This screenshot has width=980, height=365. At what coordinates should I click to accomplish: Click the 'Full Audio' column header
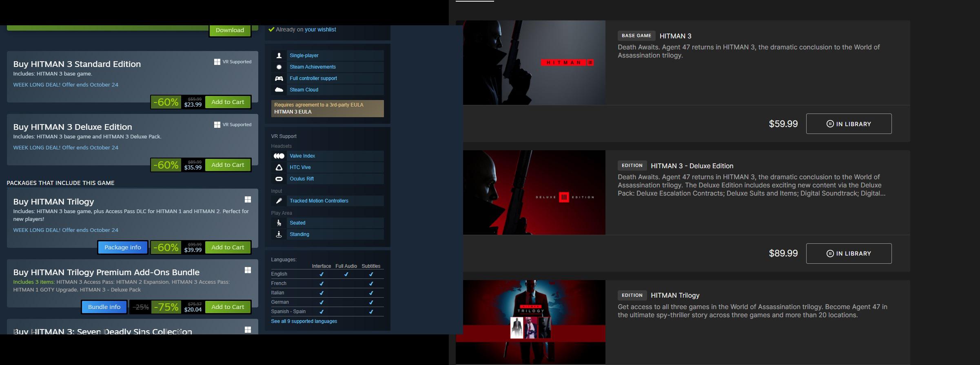346,266
